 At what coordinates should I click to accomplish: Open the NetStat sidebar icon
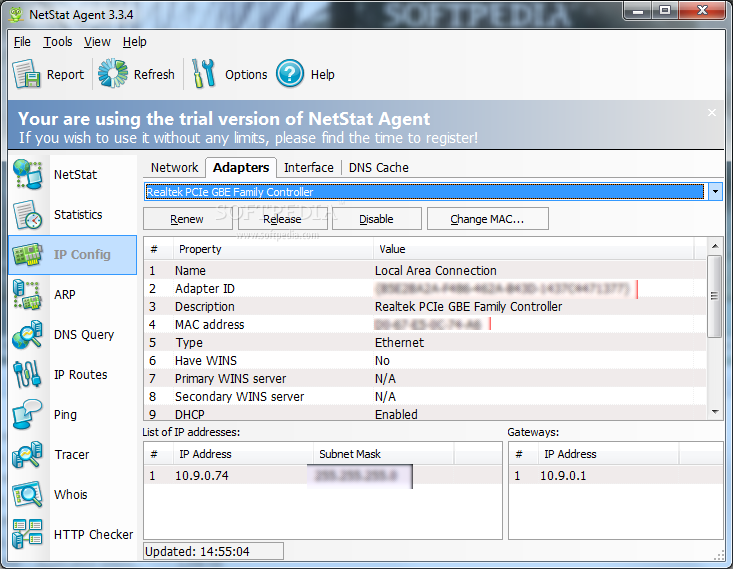point(28,174)
